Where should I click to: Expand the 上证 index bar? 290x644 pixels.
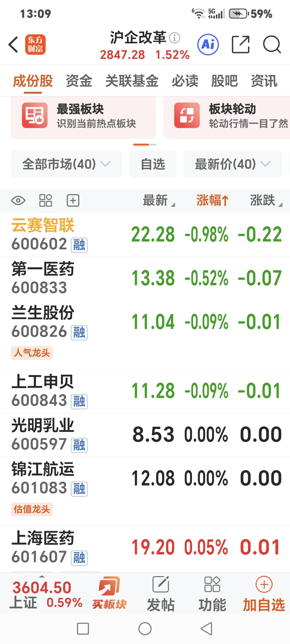42,576
